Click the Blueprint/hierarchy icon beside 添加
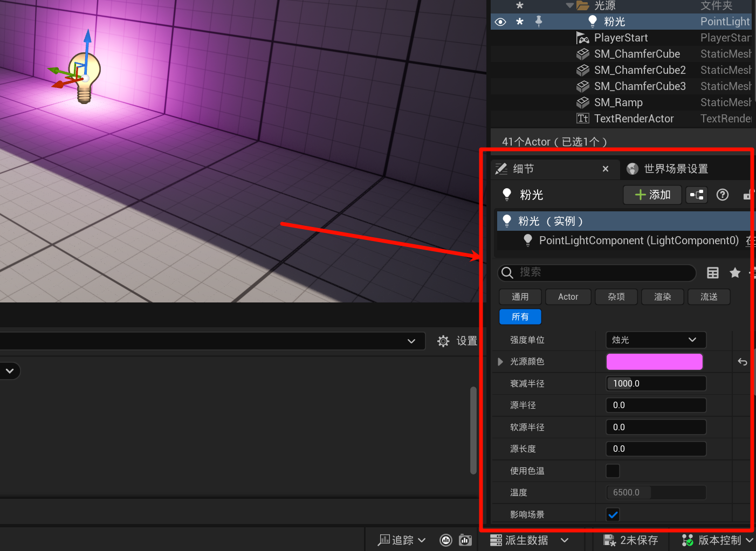Viewport: 756px width, 551px height. (x=697, y=195)
